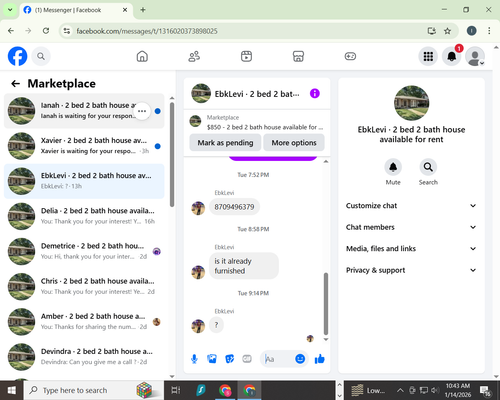Open emoji picker in message box
Viewport: 500px width, 400px height.
[x=300, y=359]
